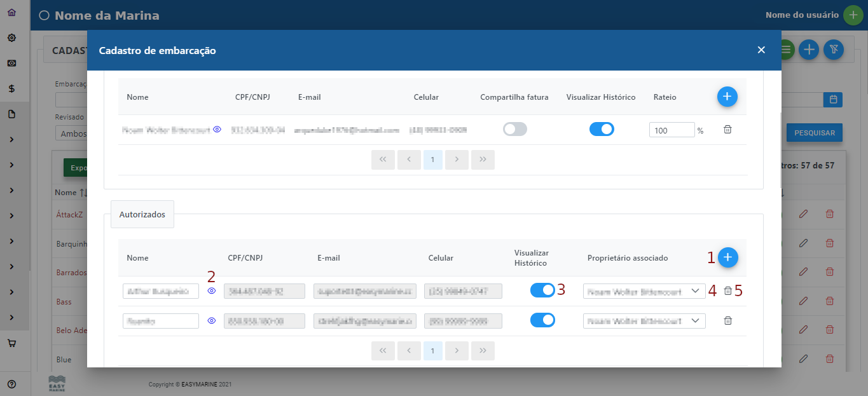Click the Rateio percentage input field
The height and width of the screenshot is (396, 868).
pyautogui.click(x=672, y=130)
